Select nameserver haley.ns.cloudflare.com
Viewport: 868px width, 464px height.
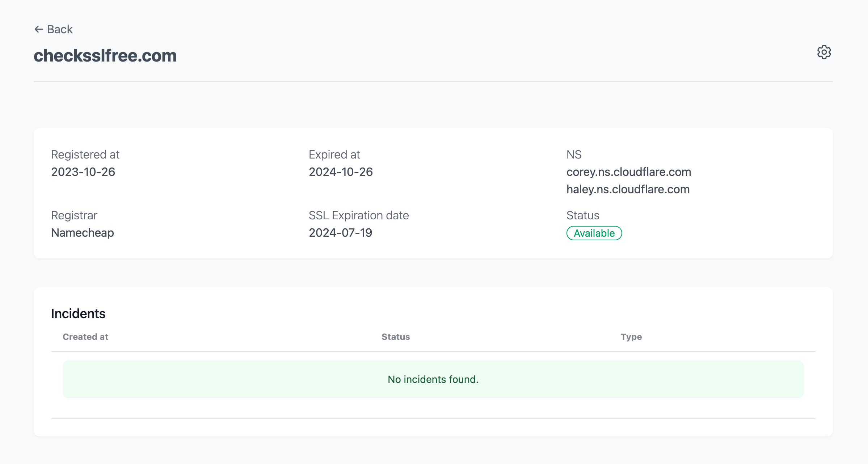(x=628, y=189)
